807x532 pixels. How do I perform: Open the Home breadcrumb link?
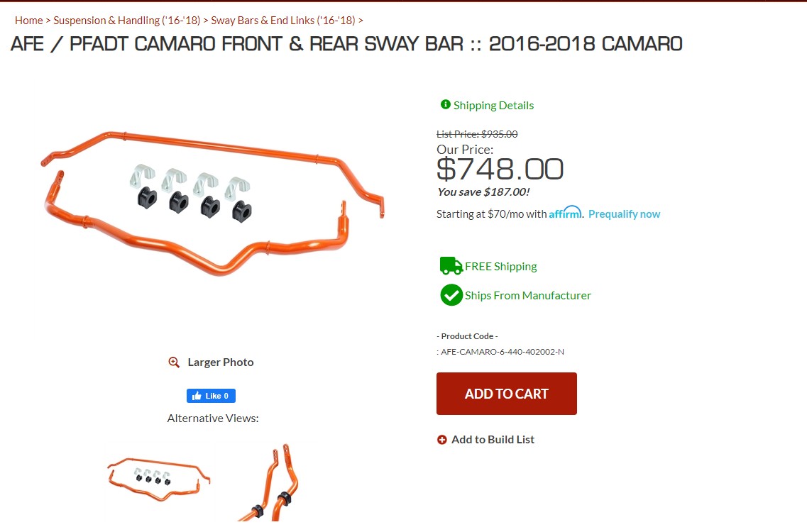[x=29, y=21]
